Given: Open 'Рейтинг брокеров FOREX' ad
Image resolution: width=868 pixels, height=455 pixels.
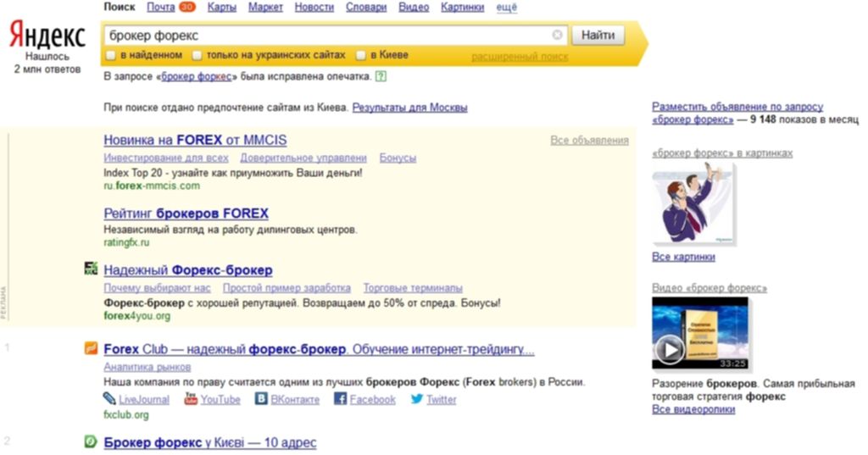Looking at the screenshot, I should (x=186, y=214).
